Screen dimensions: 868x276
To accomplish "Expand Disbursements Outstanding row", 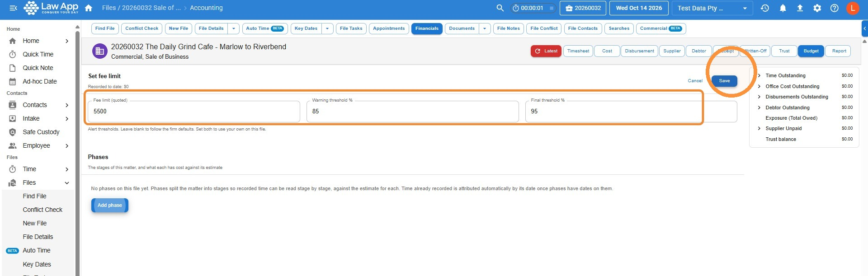I will (759, 97).
